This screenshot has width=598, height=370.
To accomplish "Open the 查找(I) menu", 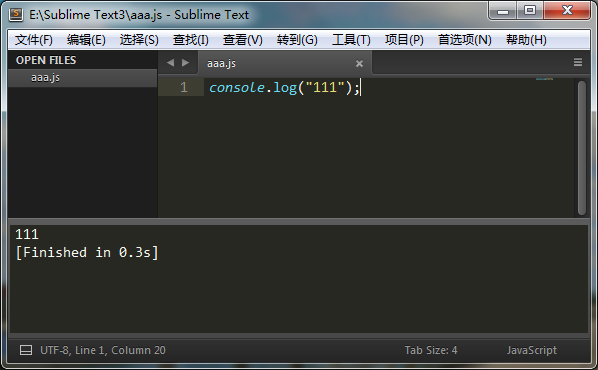I will click(191, 40).
